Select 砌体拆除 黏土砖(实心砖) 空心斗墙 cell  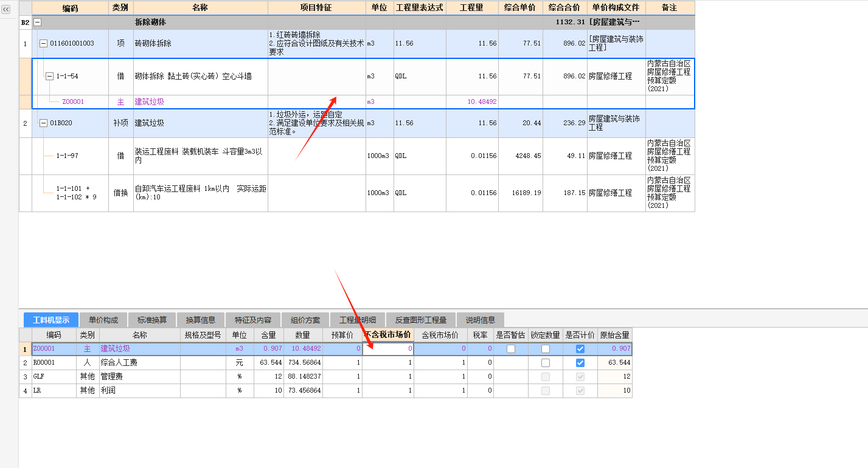coord(201,77)
